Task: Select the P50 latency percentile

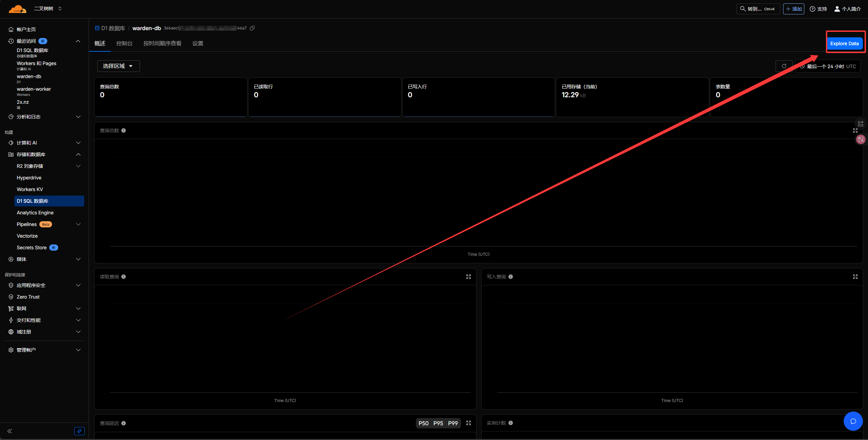Action: click(423, 423)
